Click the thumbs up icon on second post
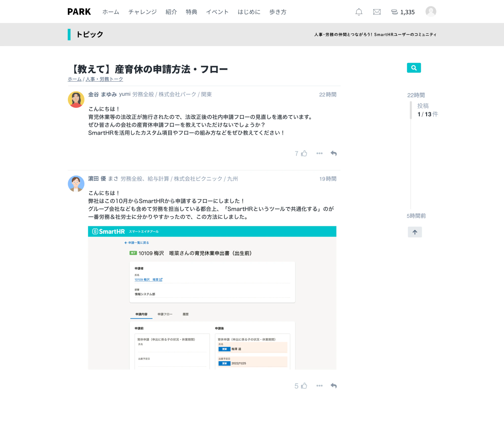The height and width of the screenshot is (421, 504). [305, 385]
